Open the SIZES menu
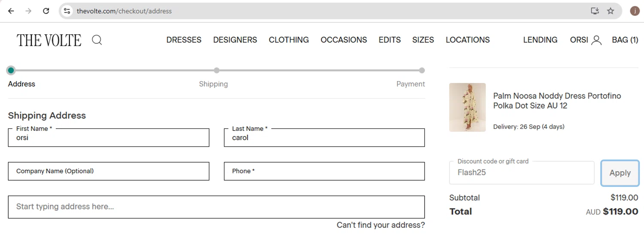The image size is (644, 236). (x=423, y=40)
